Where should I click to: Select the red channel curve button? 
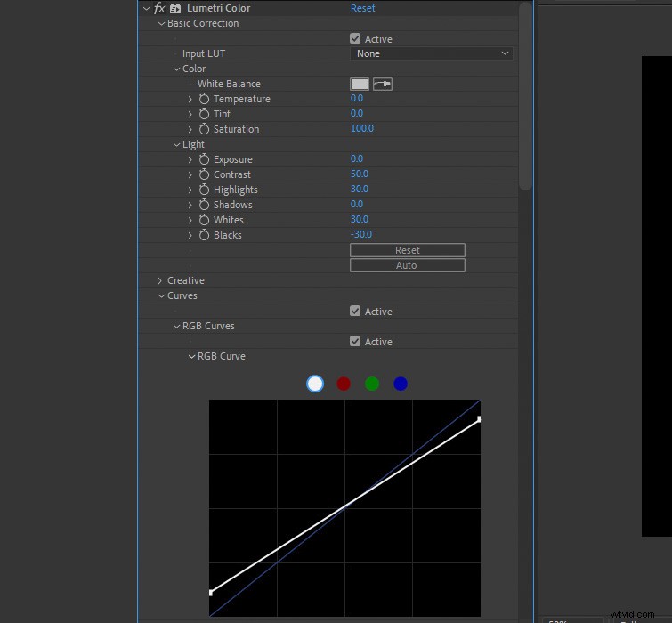pos(344,384)
